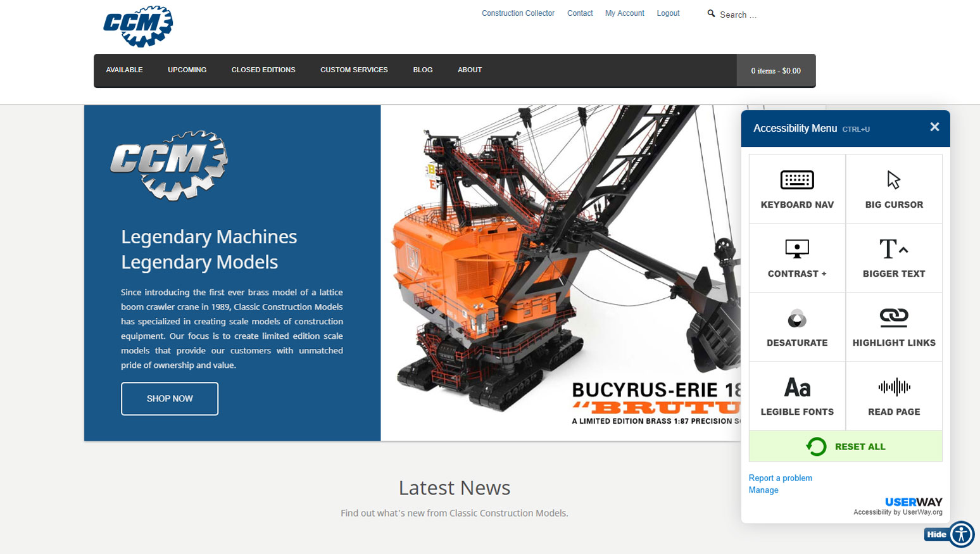Open the Closed Editions menu
The width and height of the screenshot is (980, 554).
tap(263, 70)
